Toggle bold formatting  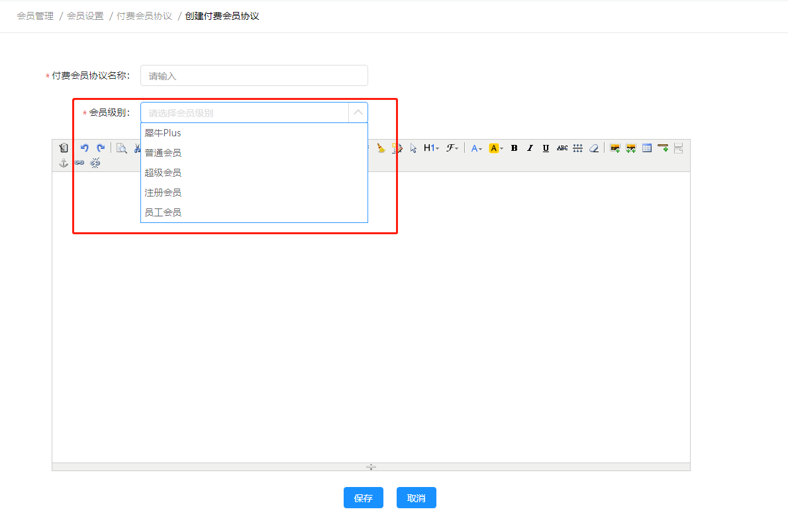click(x=514, y=148)
